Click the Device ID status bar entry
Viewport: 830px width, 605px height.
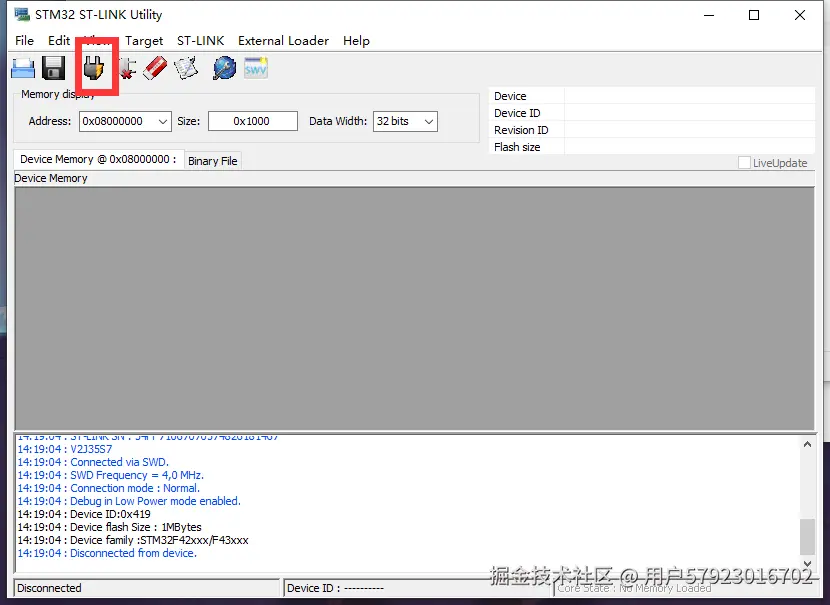418,588
